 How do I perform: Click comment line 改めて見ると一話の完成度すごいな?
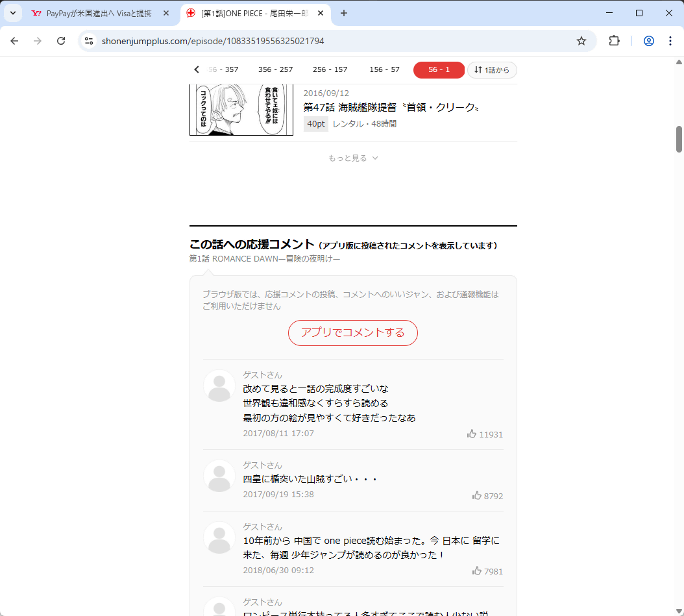315,389
